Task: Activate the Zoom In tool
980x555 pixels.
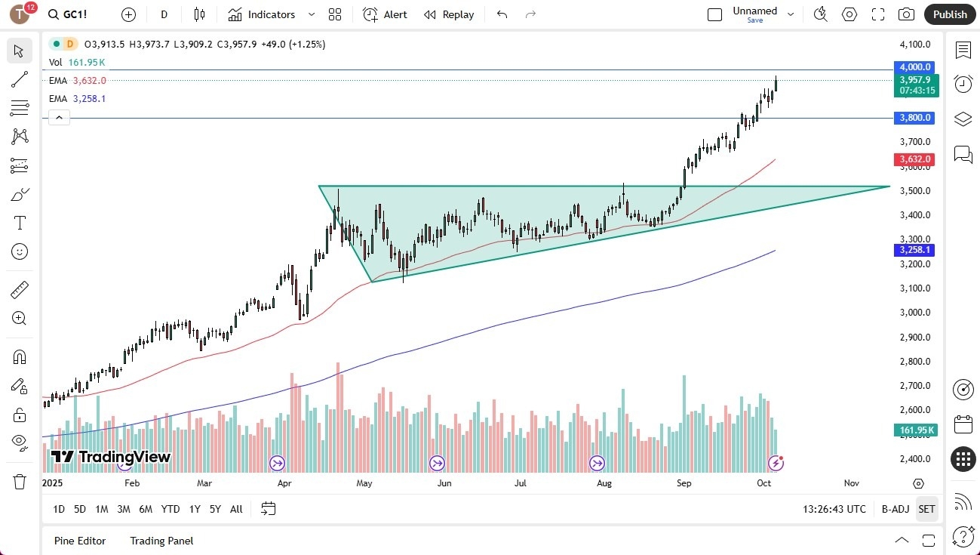Action: coord(20,318)
